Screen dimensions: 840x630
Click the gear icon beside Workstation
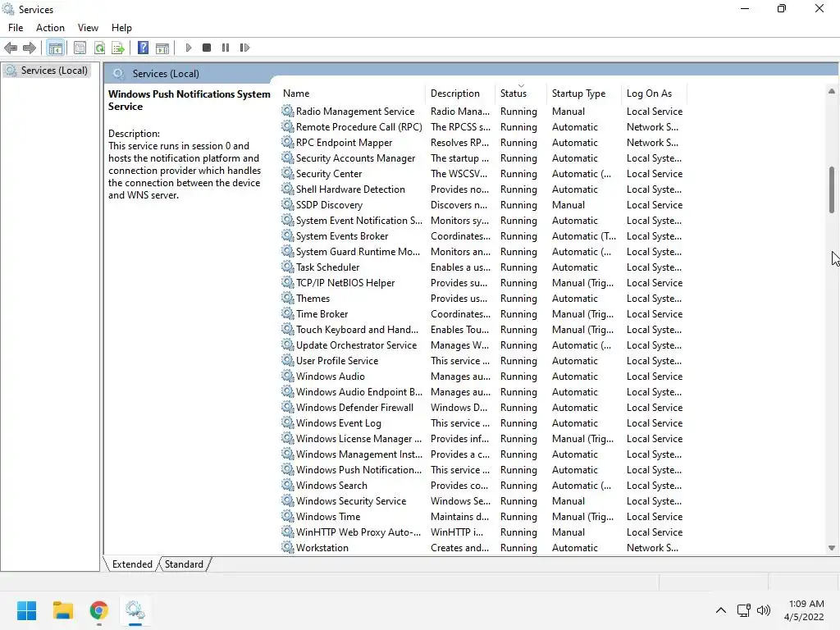(x=288, y=547)
